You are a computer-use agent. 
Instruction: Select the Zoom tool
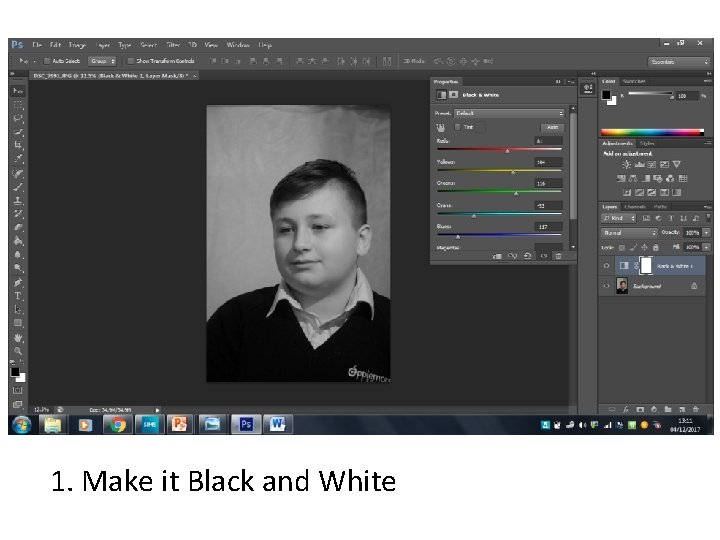pos(18,350)
